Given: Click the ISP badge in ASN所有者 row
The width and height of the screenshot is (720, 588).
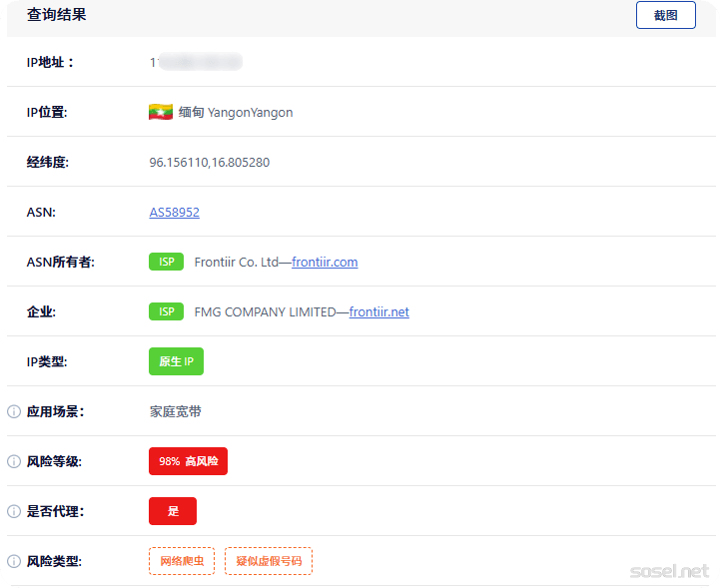Looking at the screenshot, I should 166,262.
